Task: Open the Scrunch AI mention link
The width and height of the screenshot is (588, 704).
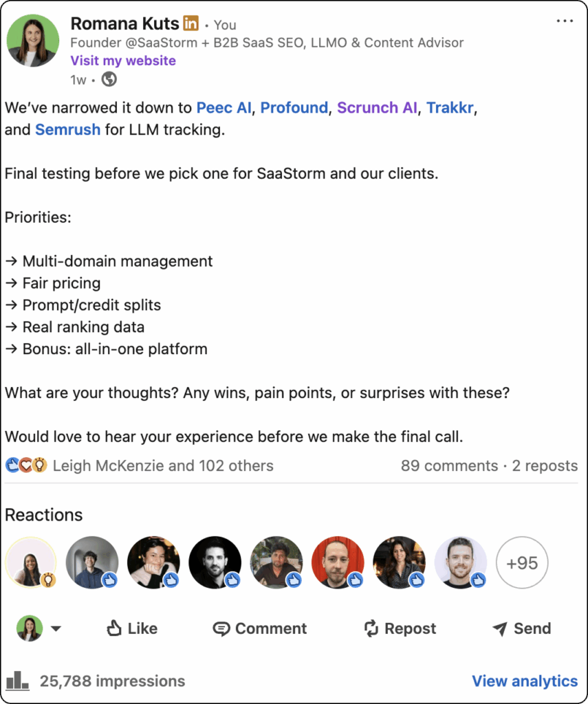Action: pyautogui.click(x=377, y=108)
